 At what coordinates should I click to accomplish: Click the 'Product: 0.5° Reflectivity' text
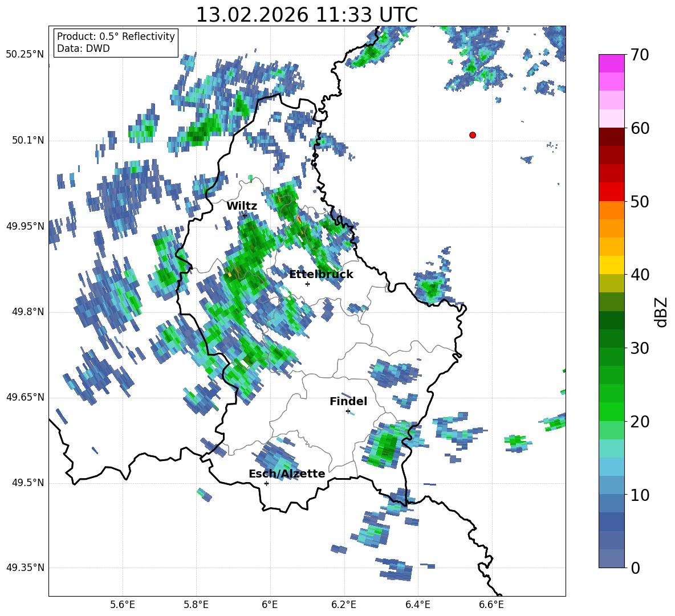click(x=116, y=36)
